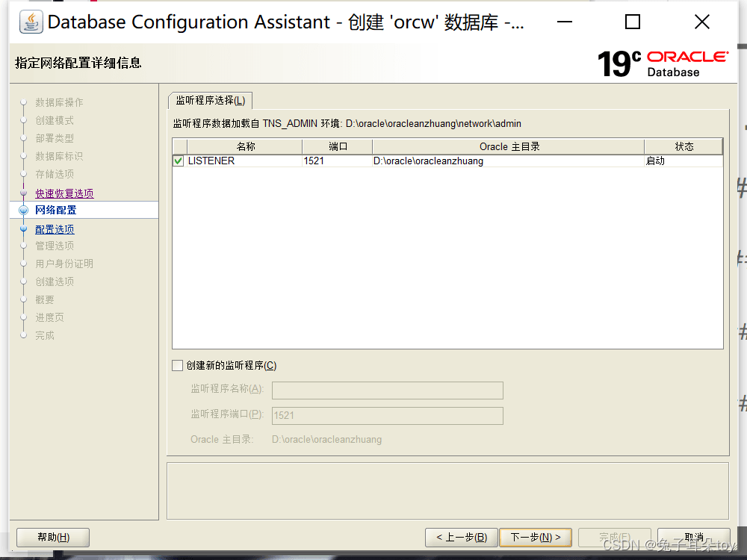Viewport: 747px width, 560px height.
Task: Enable the 创建新的监听程序 checkbox
Action: click(x=177, y=365)
